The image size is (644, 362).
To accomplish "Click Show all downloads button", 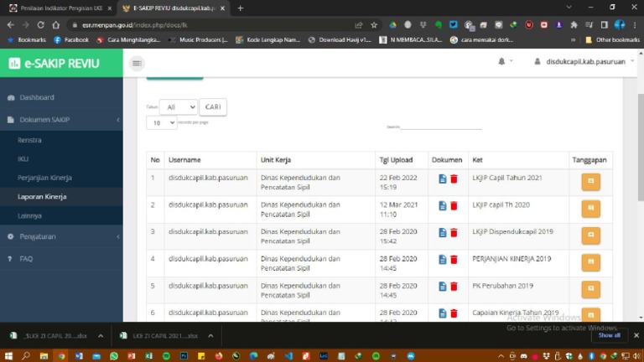I will tap(609, 335).
